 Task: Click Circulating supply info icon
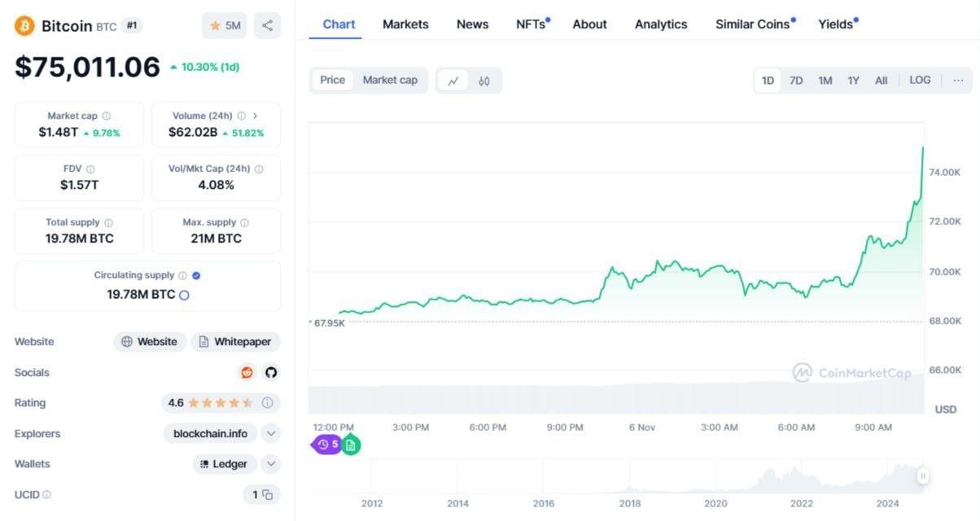[x=182, y=275]
